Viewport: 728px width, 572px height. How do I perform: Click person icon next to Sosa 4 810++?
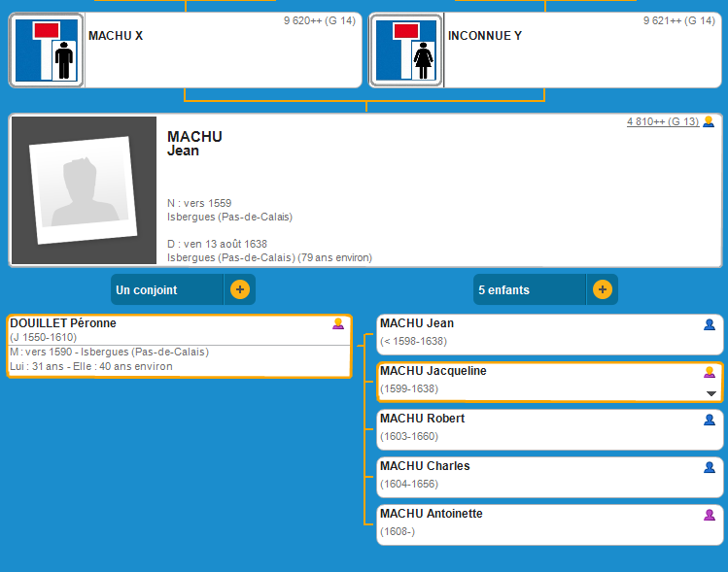coord(709,121)
